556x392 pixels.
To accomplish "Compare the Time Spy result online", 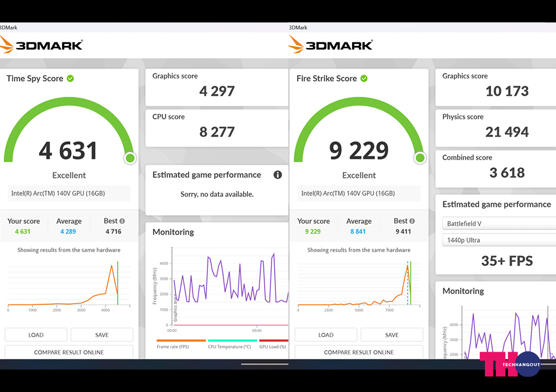I will (69, 352).
